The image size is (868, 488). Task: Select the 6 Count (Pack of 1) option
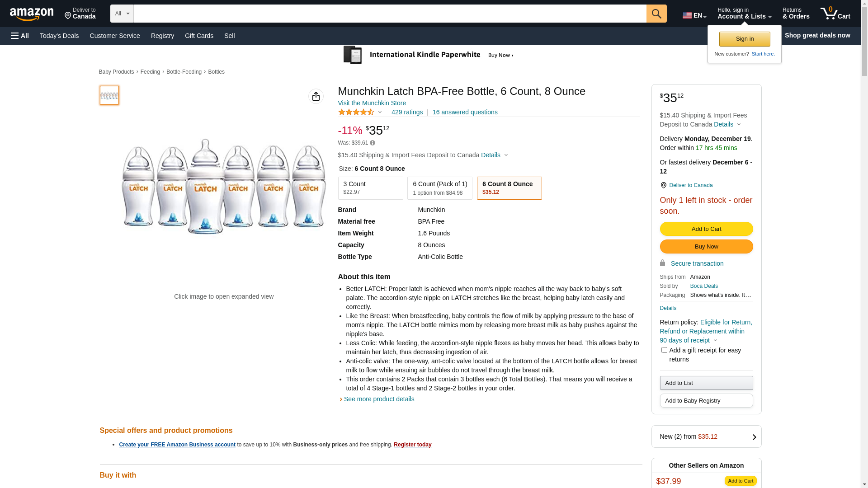(x=439, y=188)
